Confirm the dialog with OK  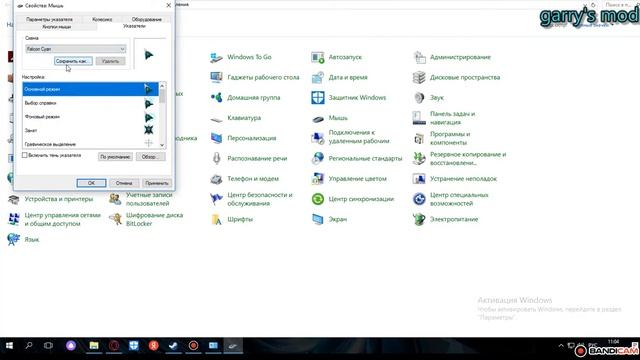pos(91,183)
